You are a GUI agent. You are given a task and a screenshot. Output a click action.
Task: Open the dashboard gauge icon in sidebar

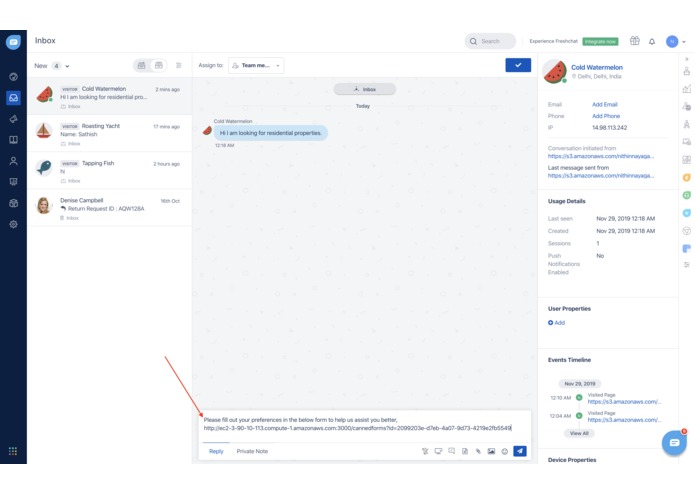[x=13, y=77]
